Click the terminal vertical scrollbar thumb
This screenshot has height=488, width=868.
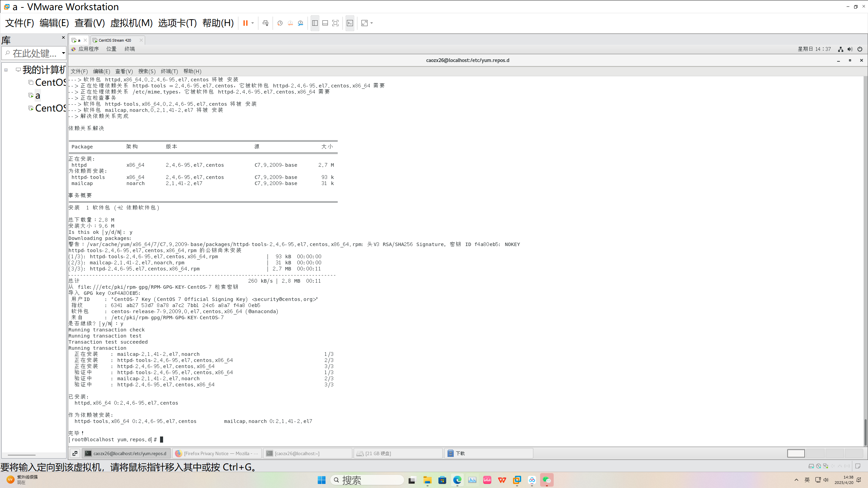[x=865, y=432]
